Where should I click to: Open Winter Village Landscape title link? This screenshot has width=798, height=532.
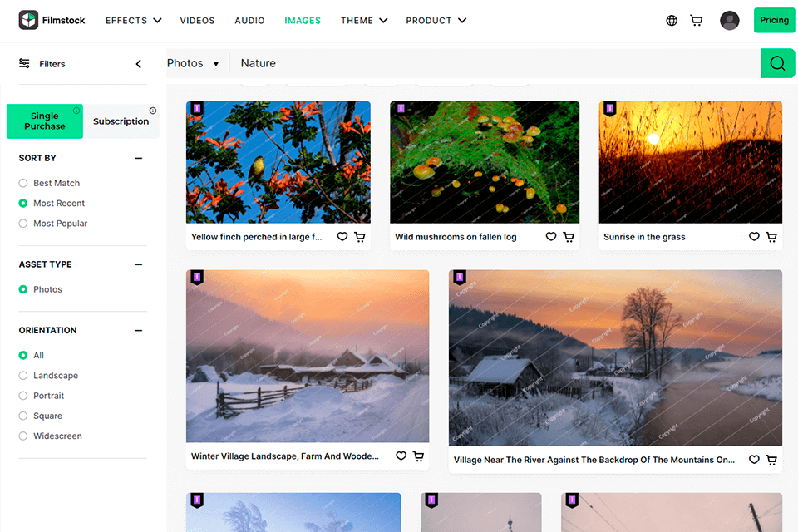(x=285, y=456)
